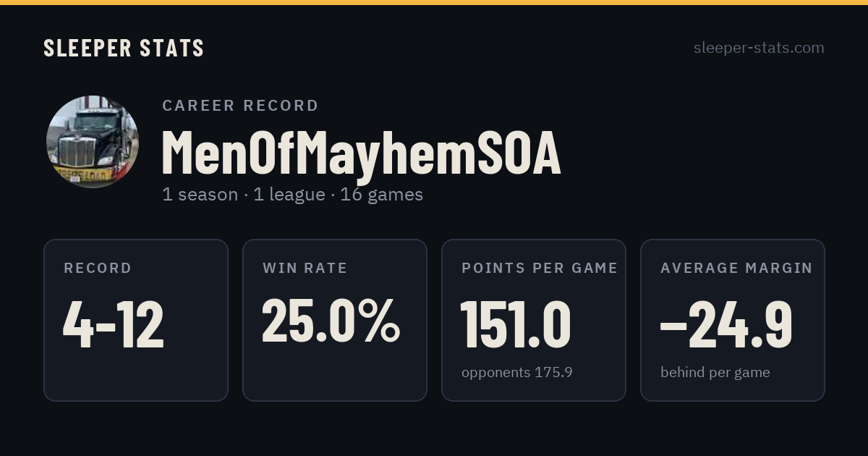
Task: Open the Points Per Game card
Action: pos(534,320)
